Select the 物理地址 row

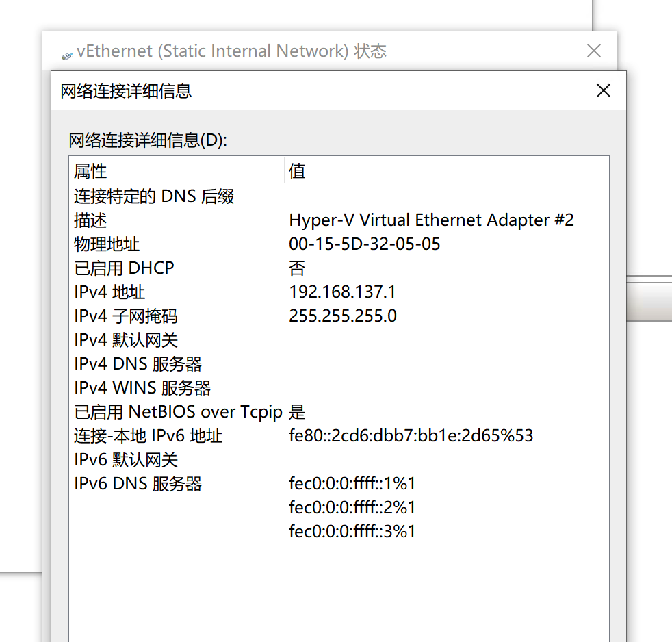[107, 244]
